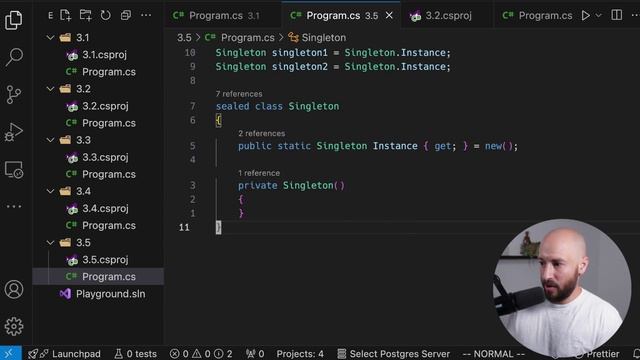Screen dimensions: 640x360
Task: Click singleton1 variable in the editor
Action: [x=300, y=53]
